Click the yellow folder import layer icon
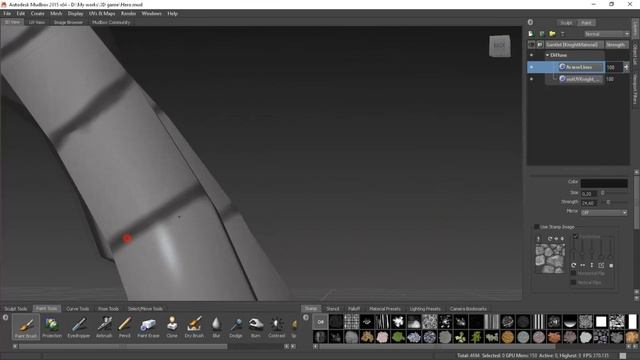 tap(552, 34)
